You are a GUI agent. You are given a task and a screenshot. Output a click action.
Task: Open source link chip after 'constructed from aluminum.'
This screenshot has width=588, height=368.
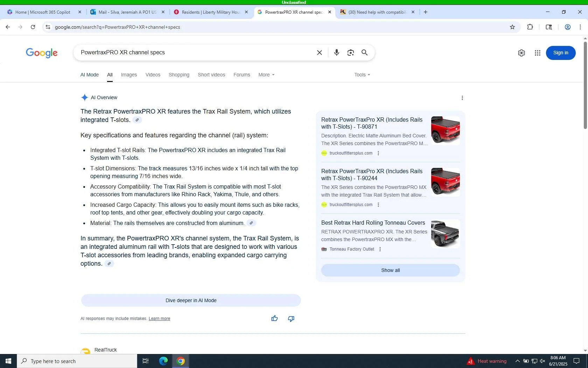point(251,223)
